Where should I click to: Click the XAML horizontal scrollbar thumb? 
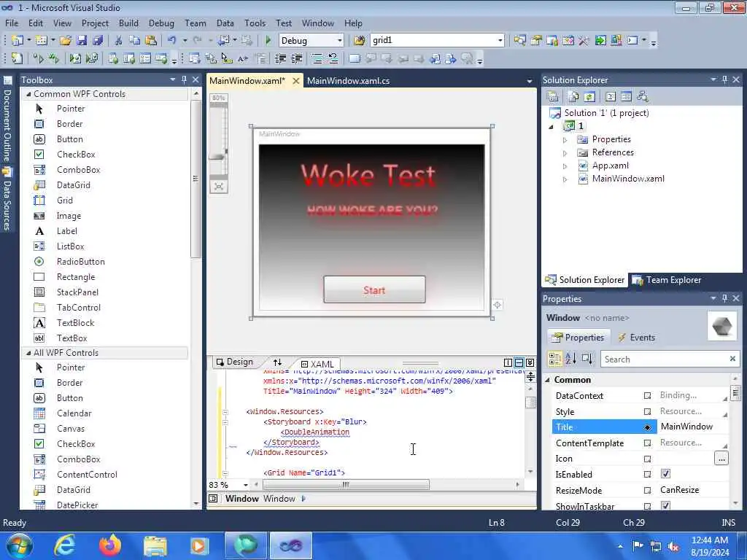tap(346, 485)
